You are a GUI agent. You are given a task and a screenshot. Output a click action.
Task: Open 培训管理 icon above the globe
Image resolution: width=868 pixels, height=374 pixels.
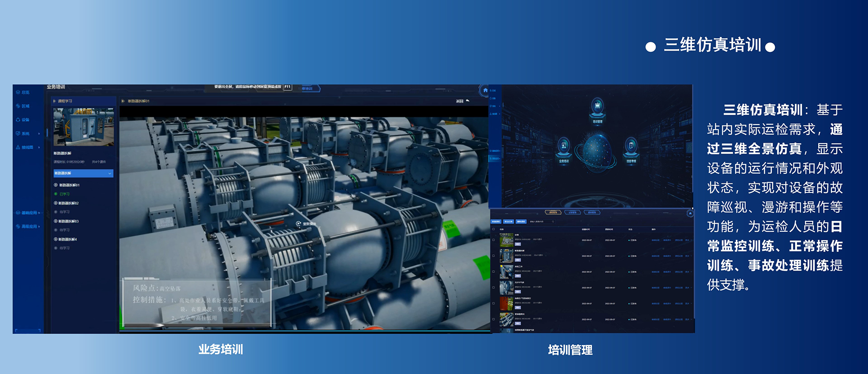[597, 108]
